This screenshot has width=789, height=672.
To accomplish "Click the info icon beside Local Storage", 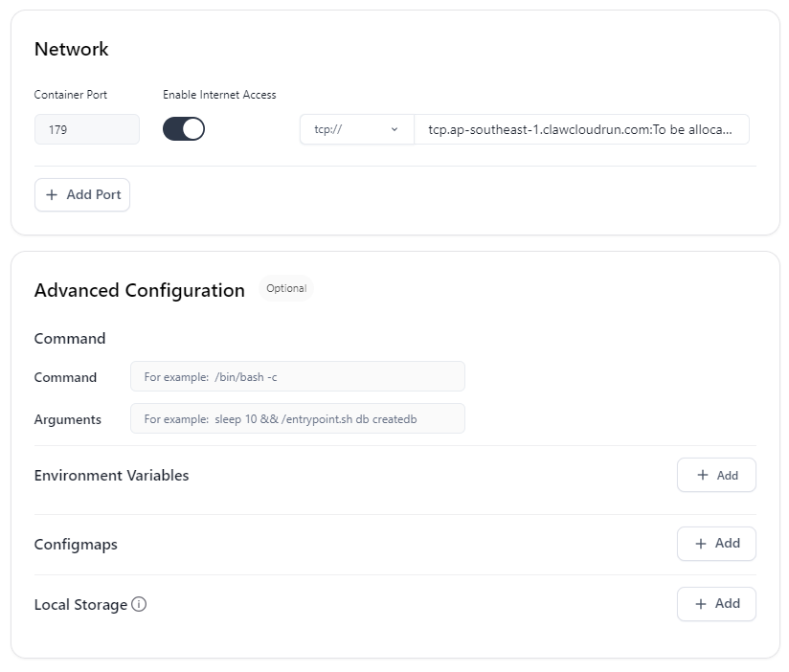I will [x=139, y=604].
